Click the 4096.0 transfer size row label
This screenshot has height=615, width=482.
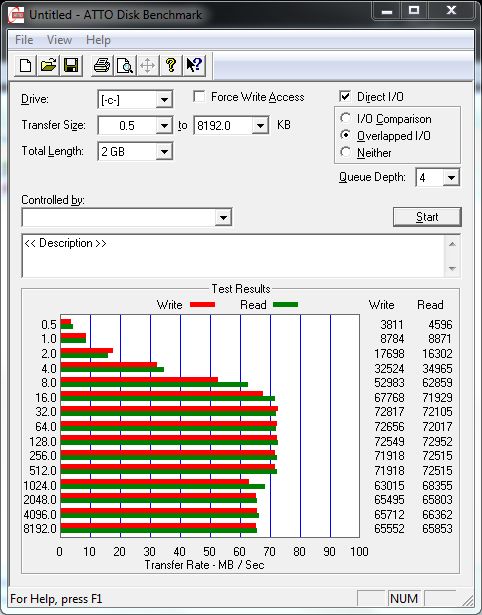[40, 514]
